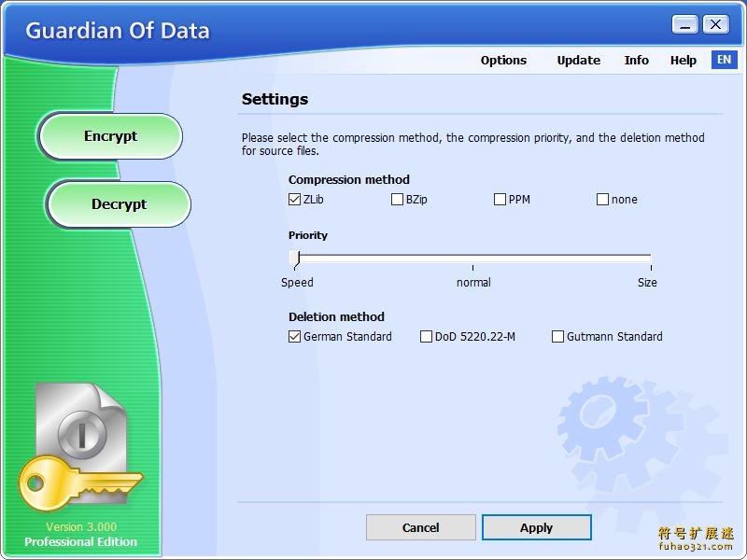Select BZip compression method
This screenshot has width=747, height=560.
tap(397, 199)
